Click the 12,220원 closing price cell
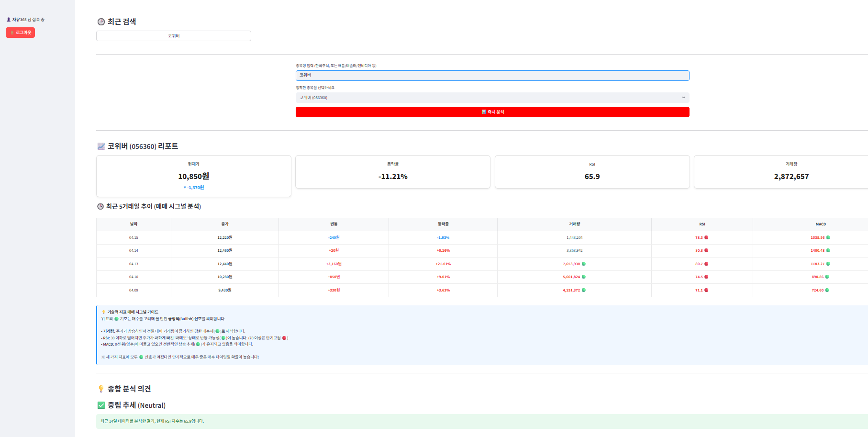This screenshot has height=437, width=868. [225, 237]
